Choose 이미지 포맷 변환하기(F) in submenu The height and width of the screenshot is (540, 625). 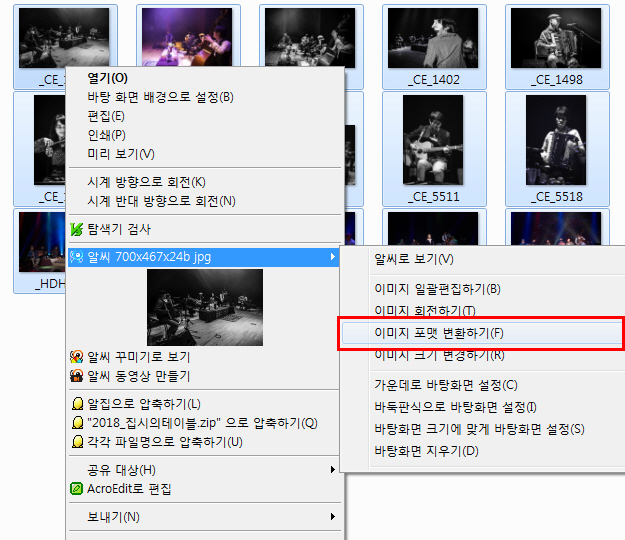[439, 333]
